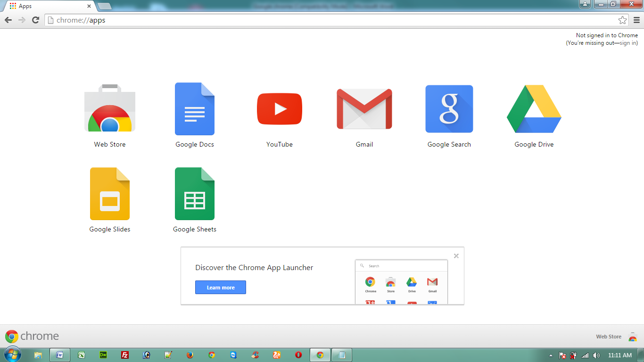This screenshot has height=362, width=644.
Task: Open Firefox from the taskbar
Action: [x=190, y=355]
